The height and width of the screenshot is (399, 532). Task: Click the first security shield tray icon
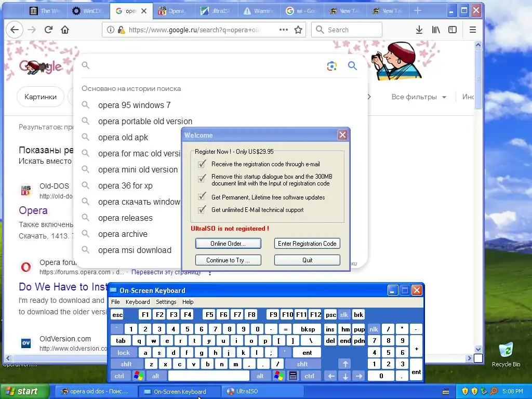465,391
